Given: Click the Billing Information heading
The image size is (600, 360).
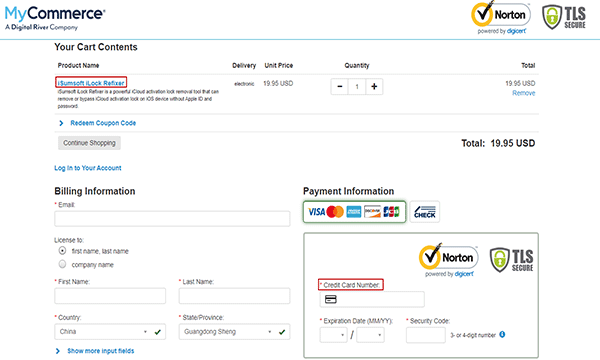Looking at the screenshot, I should pos(95,191).
